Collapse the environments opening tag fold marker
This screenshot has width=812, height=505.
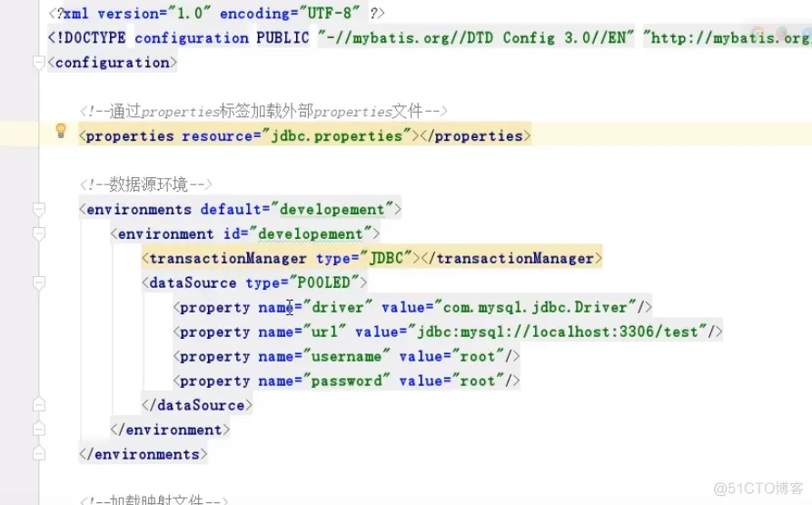pos(39,210)
